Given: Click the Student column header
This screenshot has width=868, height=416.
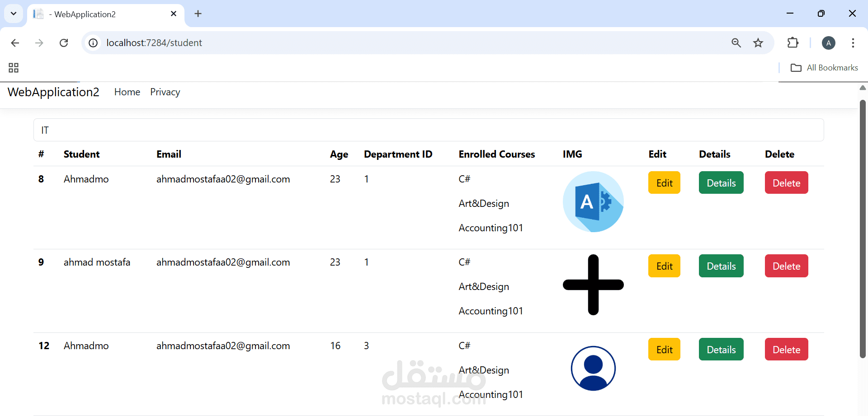Looking at the screenshot, I should 82,154.
